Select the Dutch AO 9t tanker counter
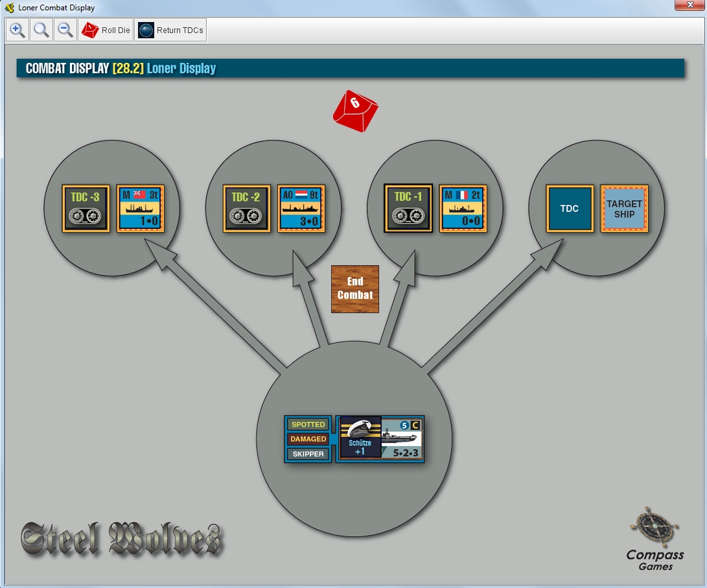The height and width of the screenshot is (588, 707). click(x=301, y=208)
